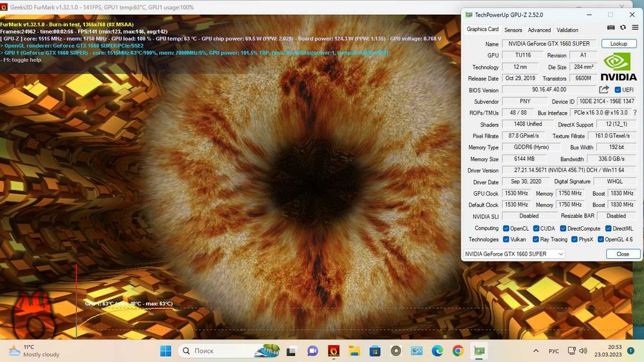Open File Explorer from the taskbar

pos(354,351)
